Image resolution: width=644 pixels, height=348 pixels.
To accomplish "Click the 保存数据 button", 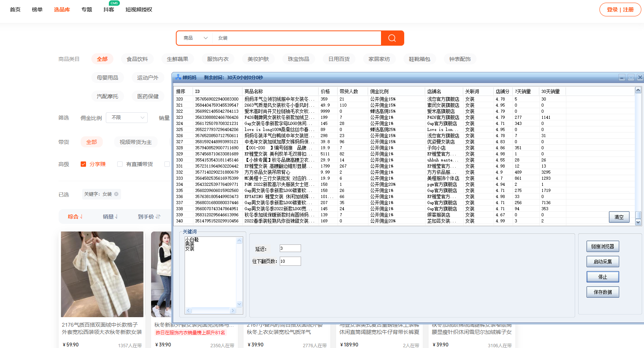I will (x=603, y=292).
